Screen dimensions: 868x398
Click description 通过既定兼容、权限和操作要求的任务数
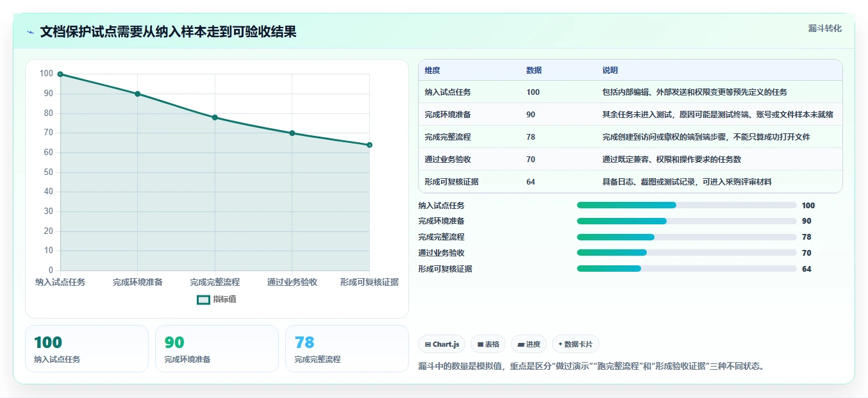(x=672, y=160)
